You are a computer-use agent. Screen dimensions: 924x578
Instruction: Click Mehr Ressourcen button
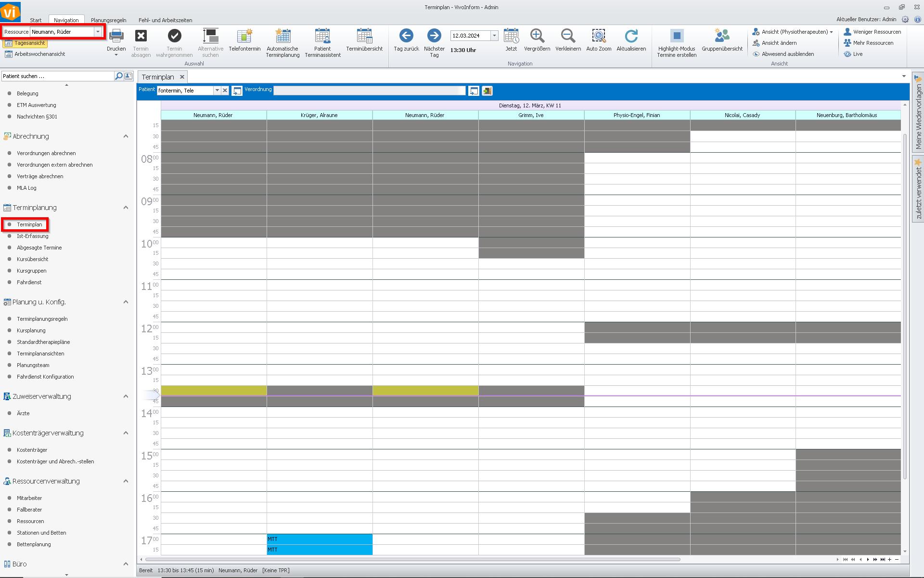(x=873, y=43)
